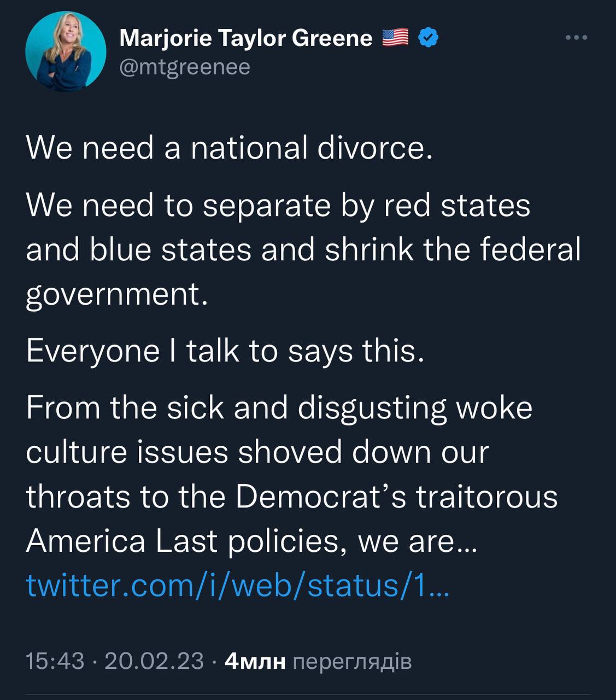Image resolution: width=616 pixels, height=700 pixels.
Task: Click the line mentioning Democrat's traitorous
Action: coord(291,497)
